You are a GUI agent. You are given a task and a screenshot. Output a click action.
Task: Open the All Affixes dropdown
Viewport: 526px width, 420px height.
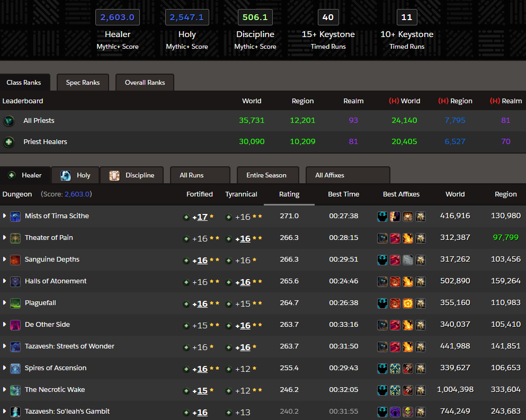click(x=347, y=175)
